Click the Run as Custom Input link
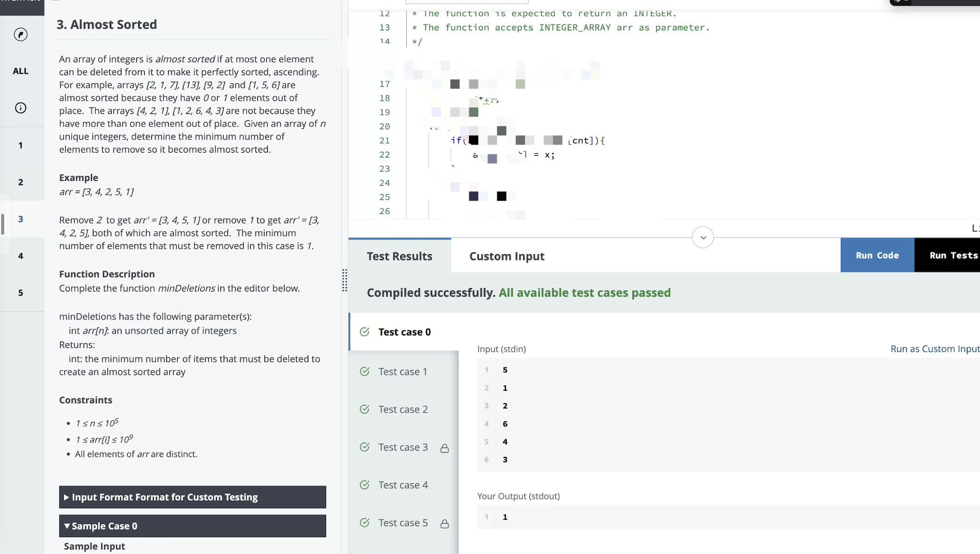 pos(935,348)
